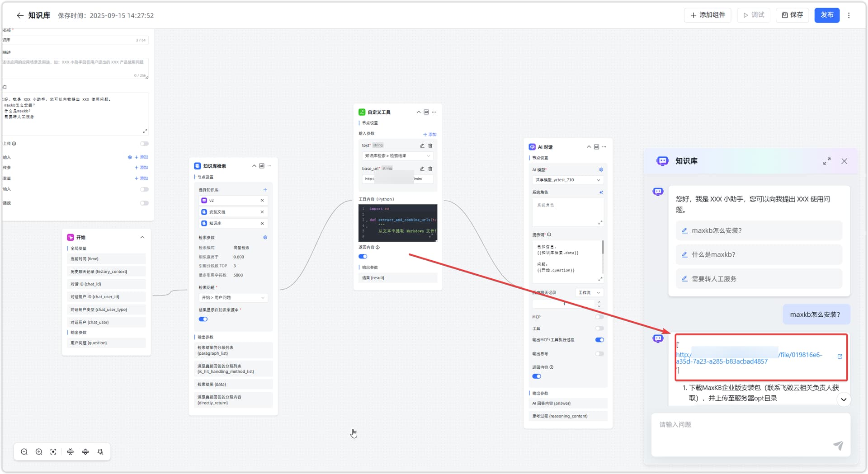Screen dimensions: 868x474
Task: Choose the suggested question 什么是maxkb?
Action: [759, 254]
